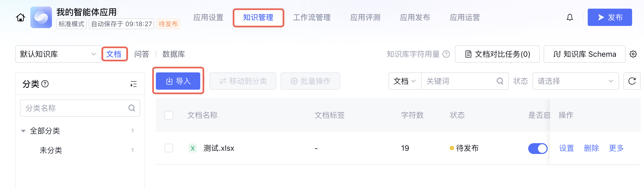Click the refresh list icon
The height and width of the screenshot is (188, 644).
[x=632, y=81]
